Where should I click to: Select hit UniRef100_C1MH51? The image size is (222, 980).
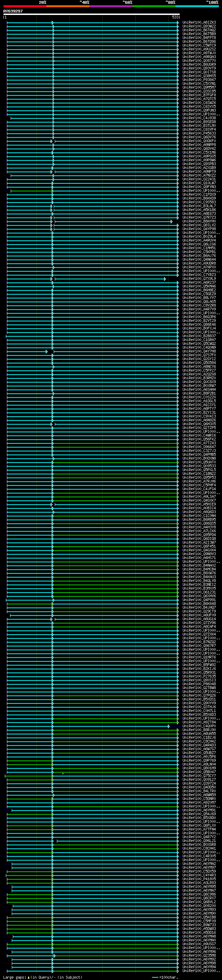click(199, 248)
